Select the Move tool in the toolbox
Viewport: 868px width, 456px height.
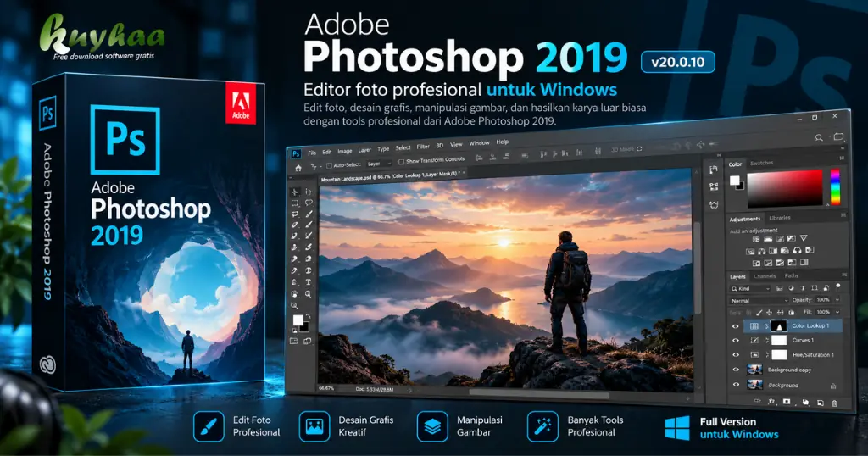point(294,192)
